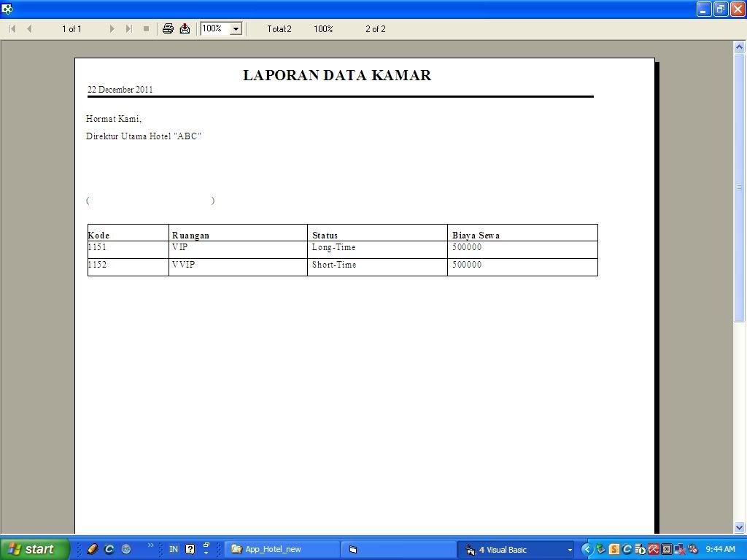Print the report with the printer icon
The height and width of the screenshot is (560, 747).
[168, 28]
